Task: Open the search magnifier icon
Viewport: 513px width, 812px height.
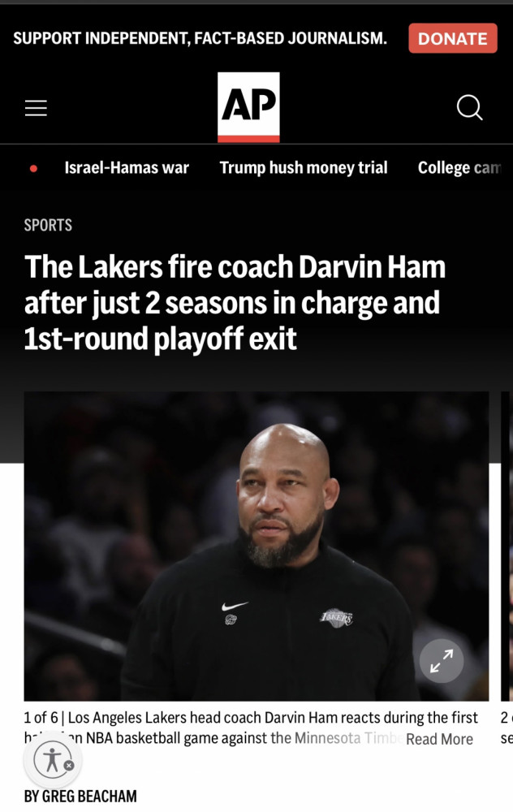Action: (x=469, y=107)
